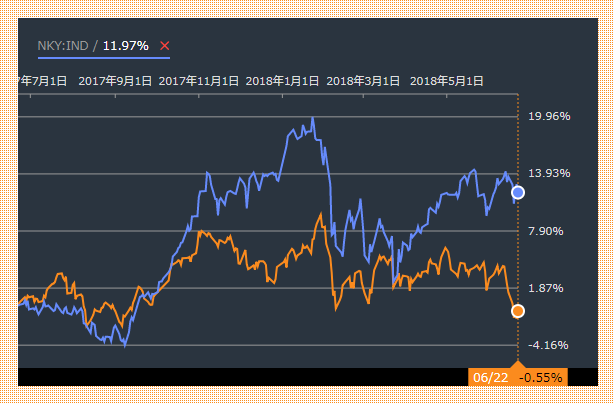Click the 2017年9月1日 date label

pyautogui.click(x=115, y=80)
